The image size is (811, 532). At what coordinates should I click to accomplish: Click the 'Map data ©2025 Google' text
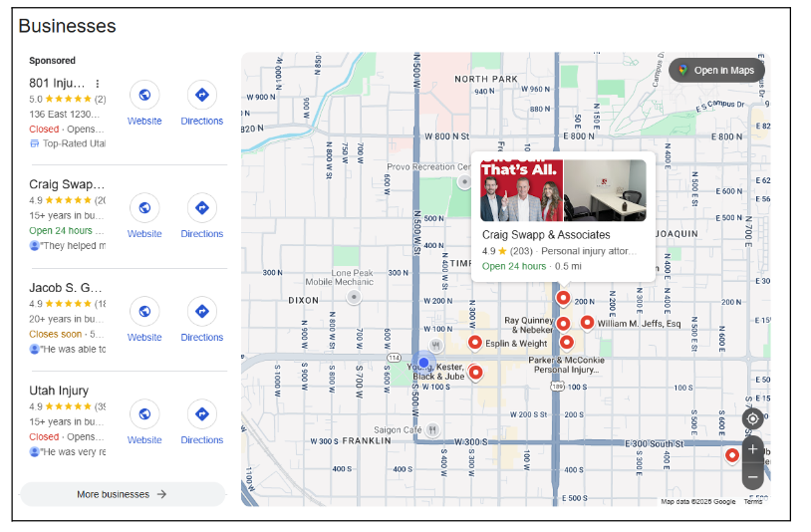[x=698, y=501]
